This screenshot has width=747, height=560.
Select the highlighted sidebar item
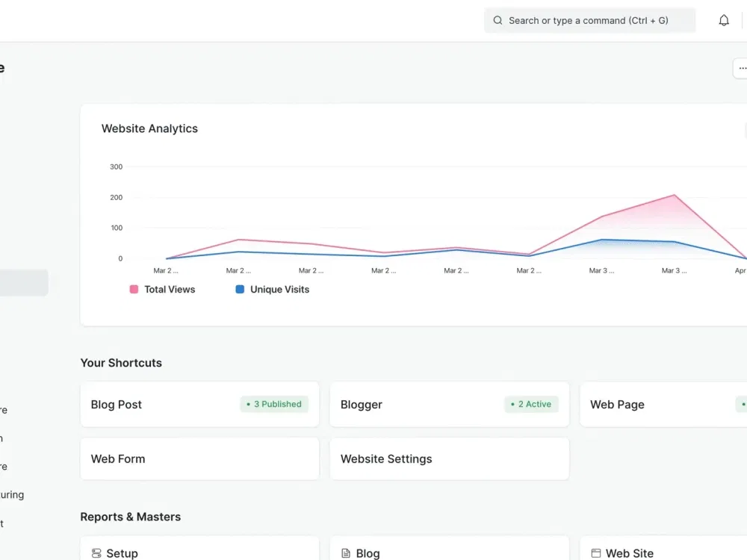tap(24, 283)
